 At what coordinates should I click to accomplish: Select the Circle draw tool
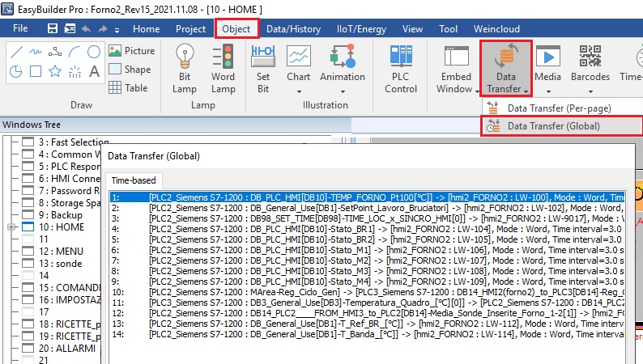pyautogui.click(x=93, y=52)
